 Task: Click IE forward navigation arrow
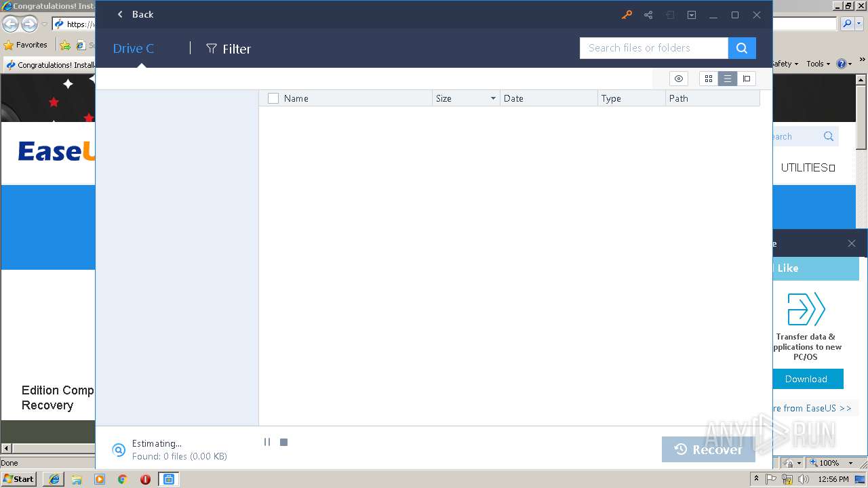click(29, 24)
